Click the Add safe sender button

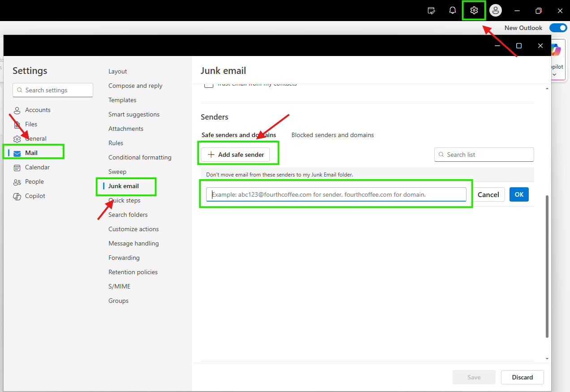[x=235, y=155]
